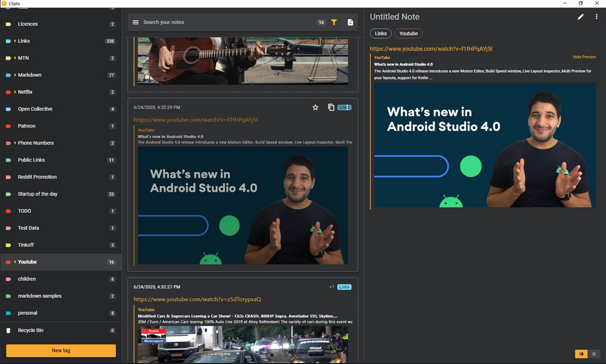Select the Patreon tag
The image size is (606, 364).
coord(61,126)
